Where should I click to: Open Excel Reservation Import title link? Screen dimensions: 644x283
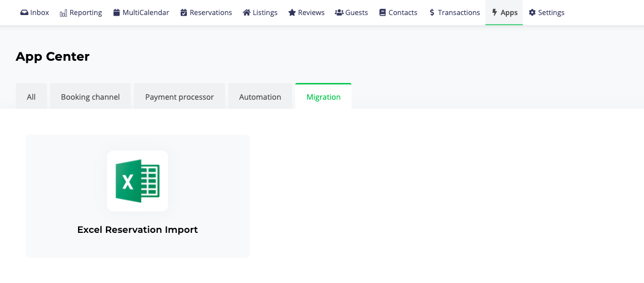coord(138,230)
